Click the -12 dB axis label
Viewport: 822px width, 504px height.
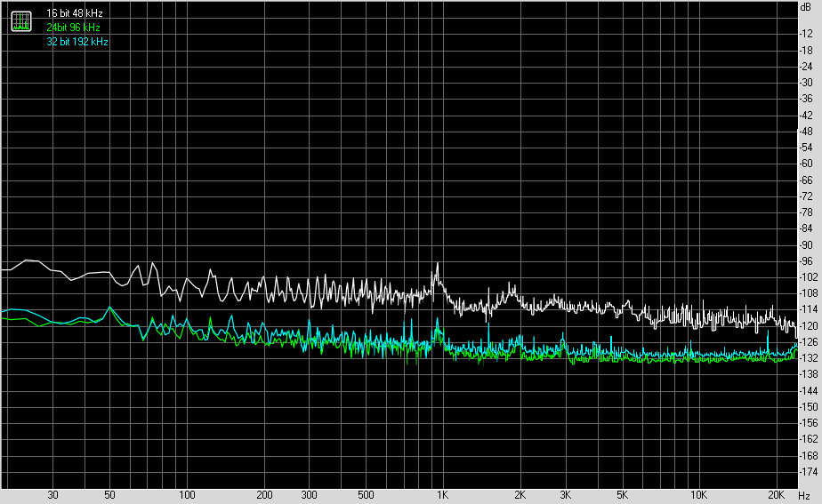808,34
